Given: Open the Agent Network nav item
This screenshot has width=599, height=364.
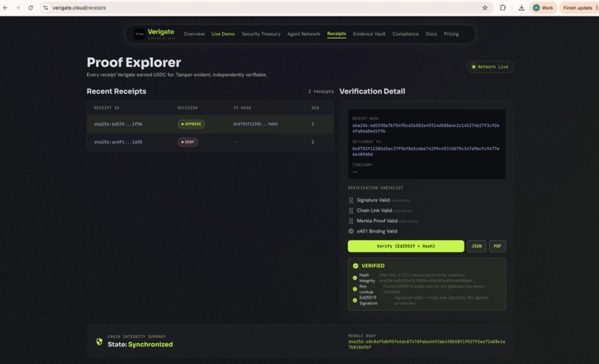Looking at the screenshot, I should click(304, 34).
